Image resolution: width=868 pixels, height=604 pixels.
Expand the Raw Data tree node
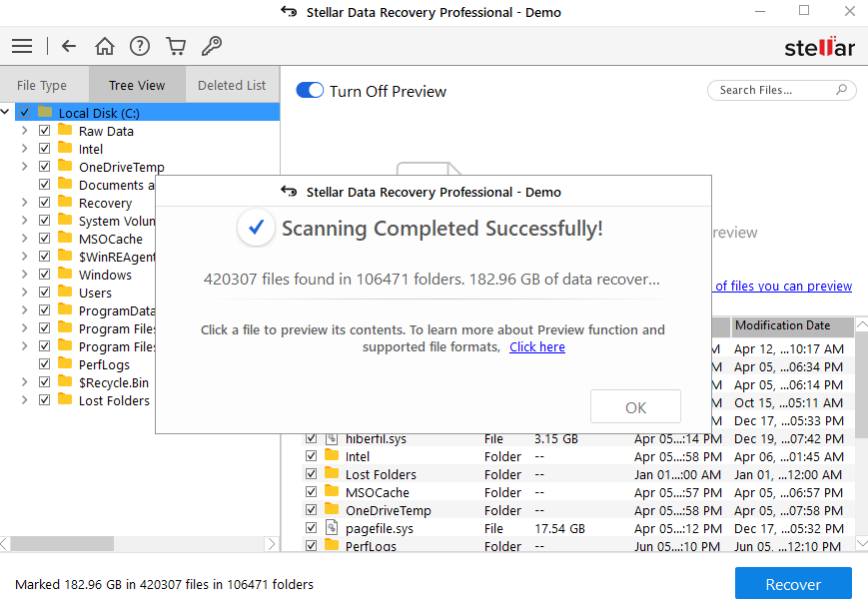[24, 131]
